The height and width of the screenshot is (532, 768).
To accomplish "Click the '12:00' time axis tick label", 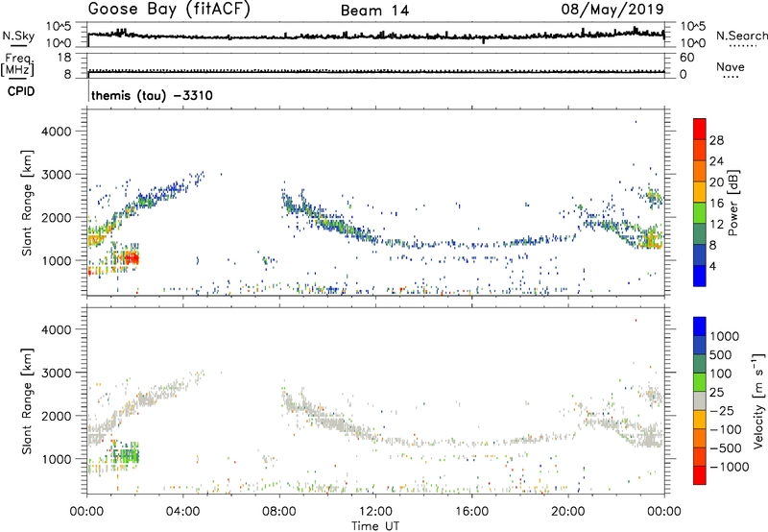I will coord(375,512).
